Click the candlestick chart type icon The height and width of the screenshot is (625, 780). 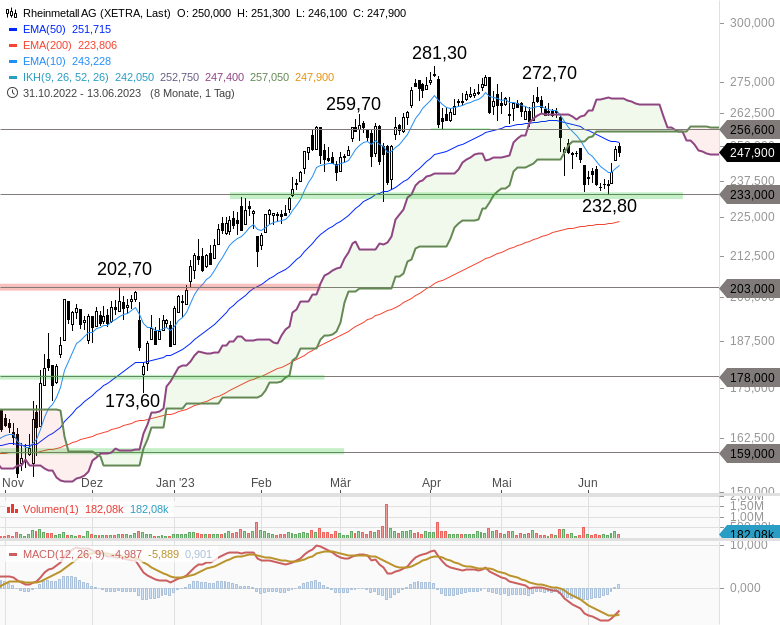pyautogui.click(x=11, y=13)
